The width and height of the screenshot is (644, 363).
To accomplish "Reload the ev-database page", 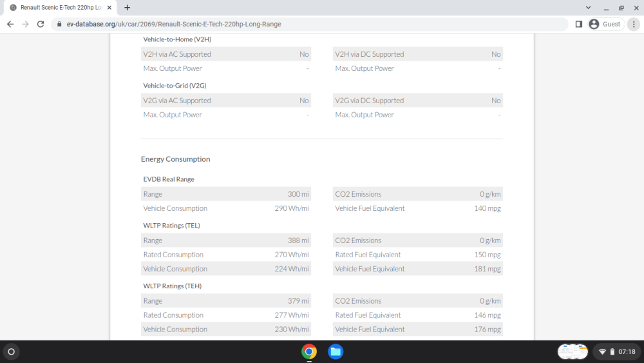I will (40, 25).
